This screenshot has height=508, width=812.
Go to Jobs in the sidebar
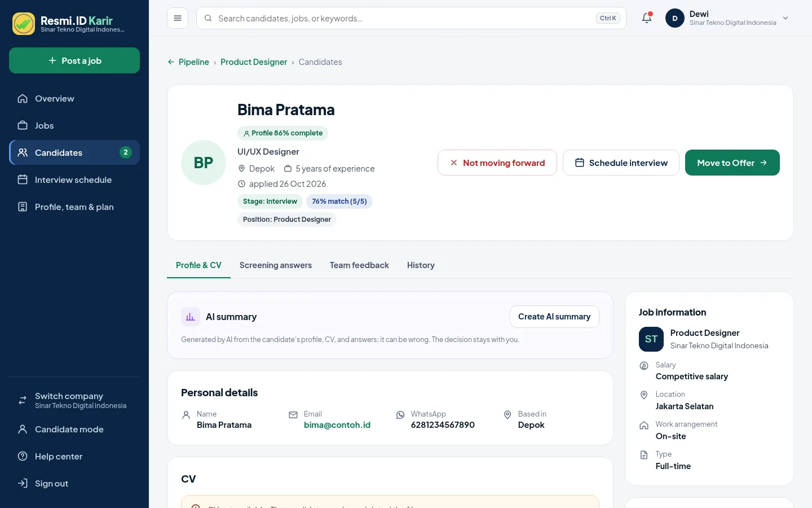74,126
